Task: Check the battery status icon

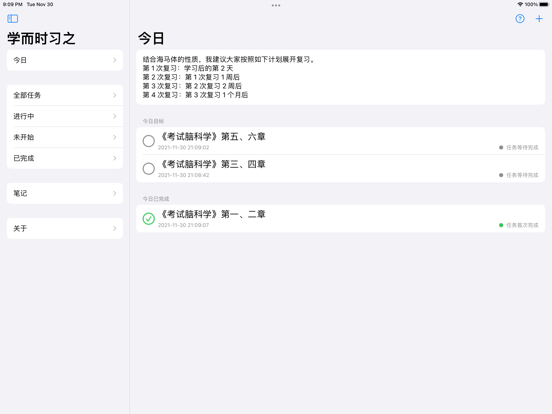Action: (x=544, y=4)
